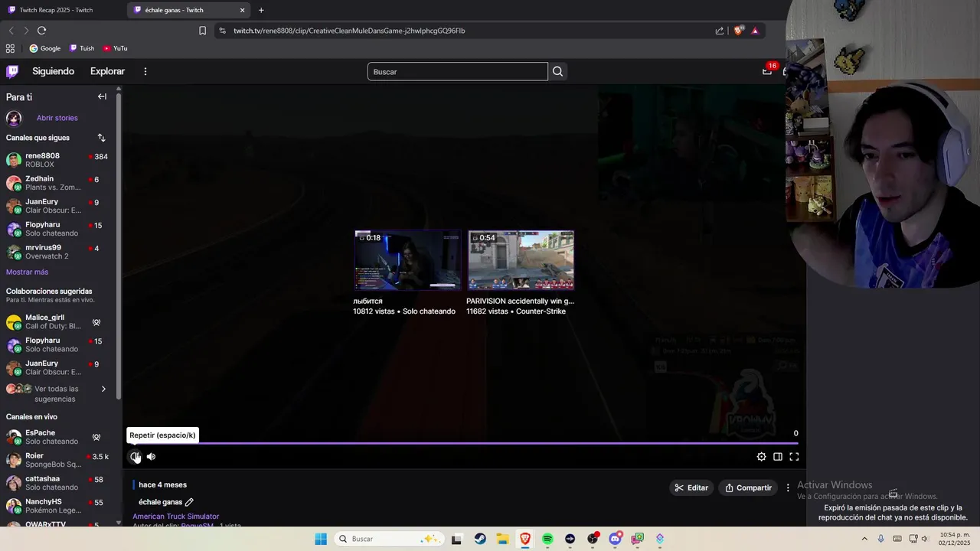Open more options next to Compartir

(x=788, y=487)
